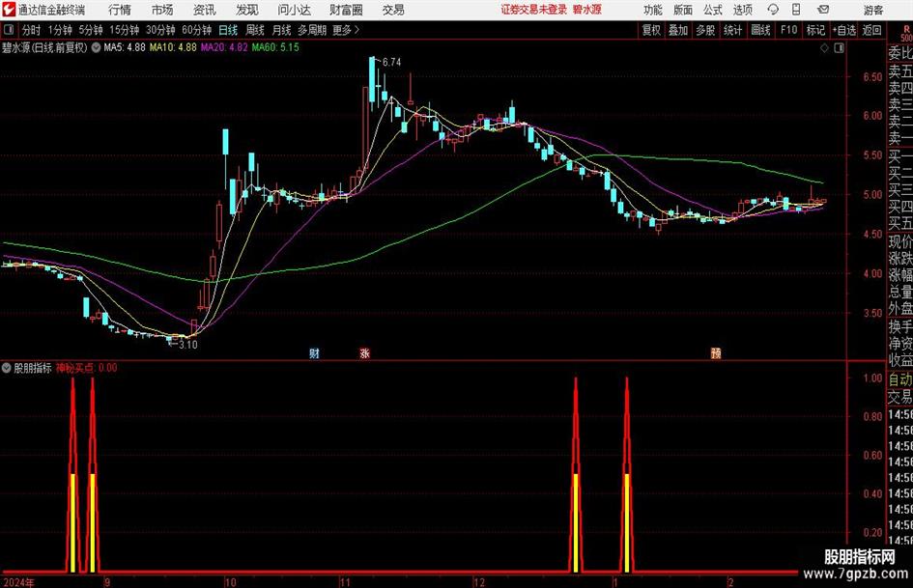Click the MA60: 5.15 indicator value
This screenshot has height=588, width=913.
point(275,47)
